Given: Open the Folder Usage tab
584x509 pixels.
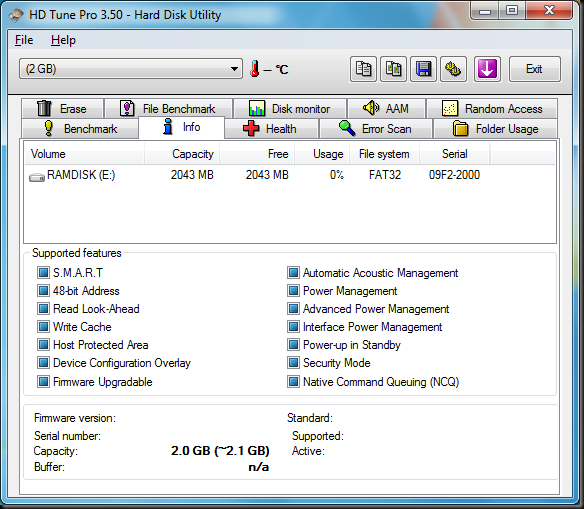Looking at the screenshot, I should [495, 129].
